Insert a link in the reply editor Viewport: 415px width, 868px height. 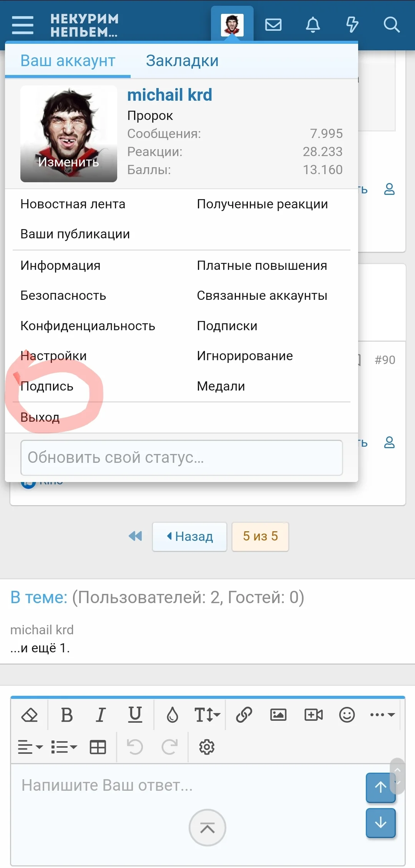point(243,715)
